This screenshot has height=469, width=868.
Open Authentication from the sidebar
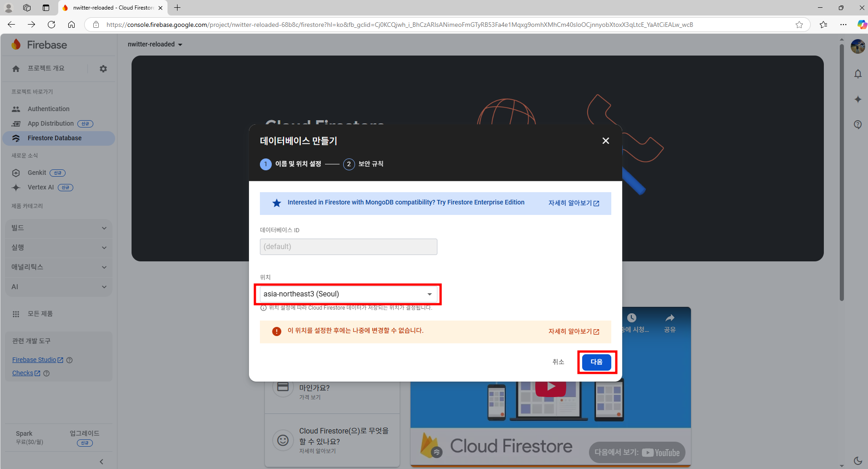(48, 109)
